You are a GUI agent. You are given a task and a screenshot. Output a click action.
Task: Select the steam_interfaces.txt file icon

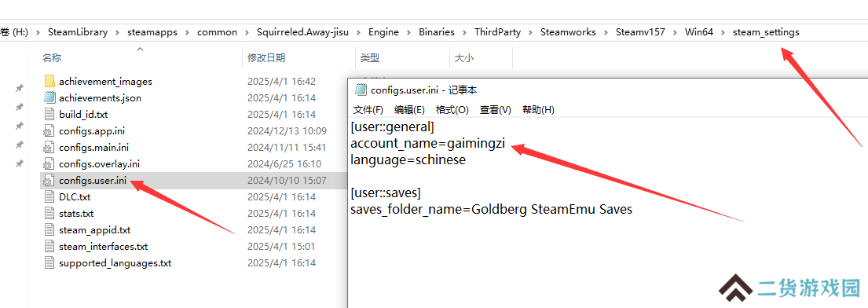pyautogui.click(x=49, y=247)
